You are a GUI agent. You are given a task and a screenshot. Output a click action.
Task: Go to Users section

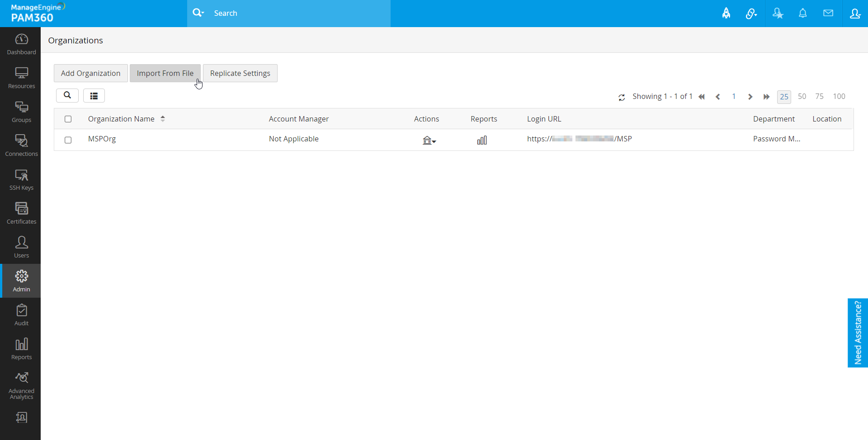21,248
